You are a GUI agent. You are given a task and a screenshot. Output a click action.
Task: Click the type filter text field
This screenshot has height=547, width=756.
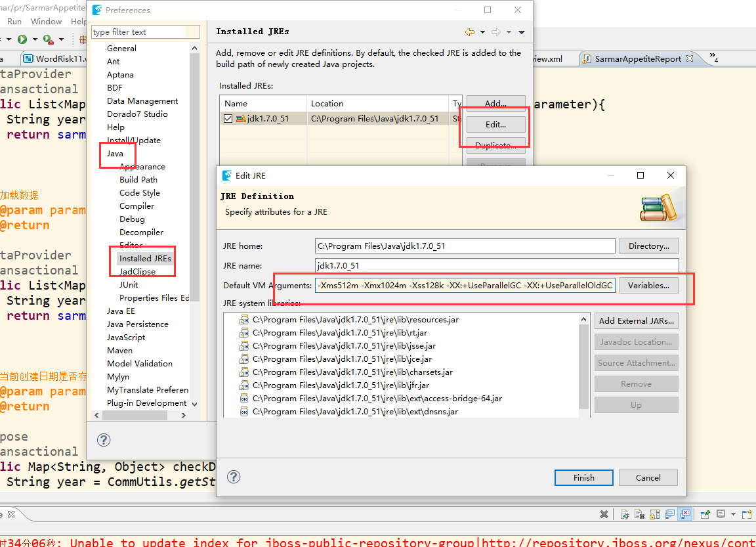(x=145, y=32)
